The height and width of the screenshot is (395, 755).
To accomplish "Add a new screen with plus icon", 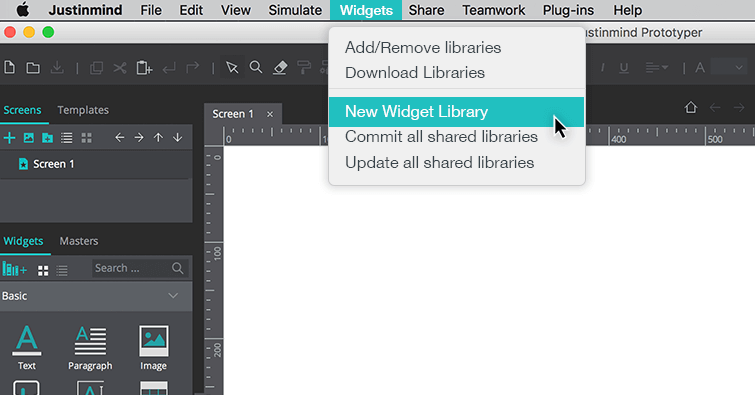I will (x=9, y=138).
